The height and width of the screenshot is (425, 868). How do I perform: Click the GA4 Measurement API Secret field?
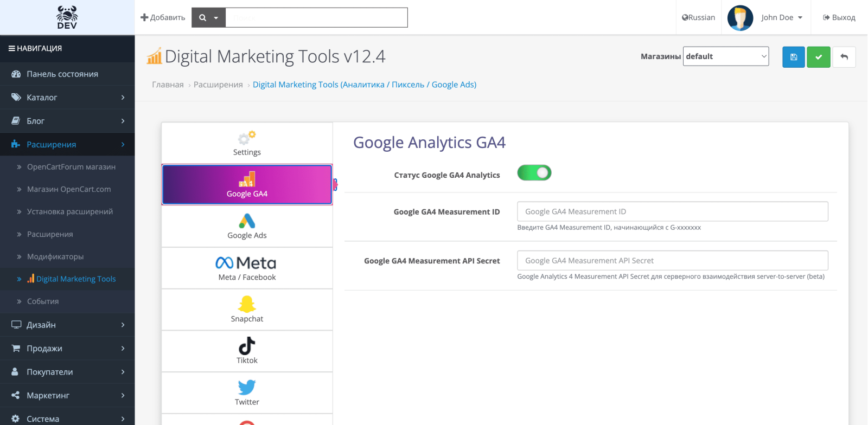tap(673, 260)
